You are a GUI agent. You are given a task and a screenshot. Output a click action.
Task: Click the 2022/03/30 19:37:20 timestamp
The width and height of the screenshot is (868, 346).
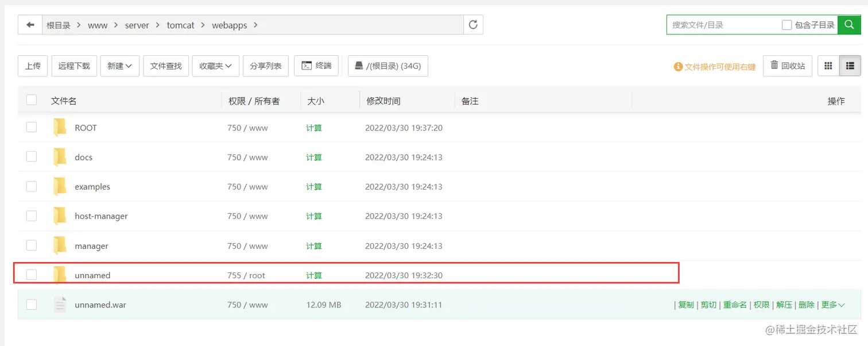tap(404, 128)
